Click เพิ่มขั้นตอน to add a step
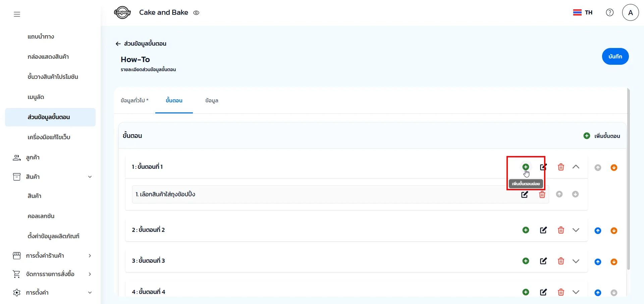 pyautogui.click(x=602, y=136)
